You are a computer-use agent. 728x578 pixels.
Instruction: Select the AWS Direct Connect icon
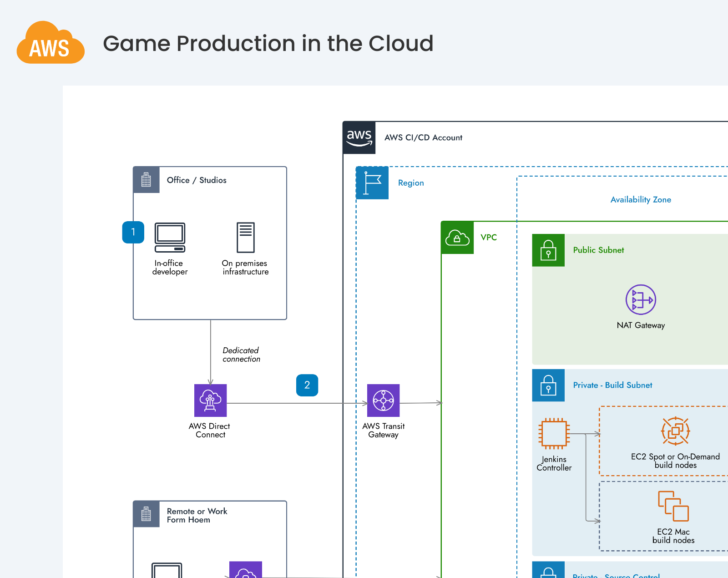pyautogui.click(x=210, y=401)
